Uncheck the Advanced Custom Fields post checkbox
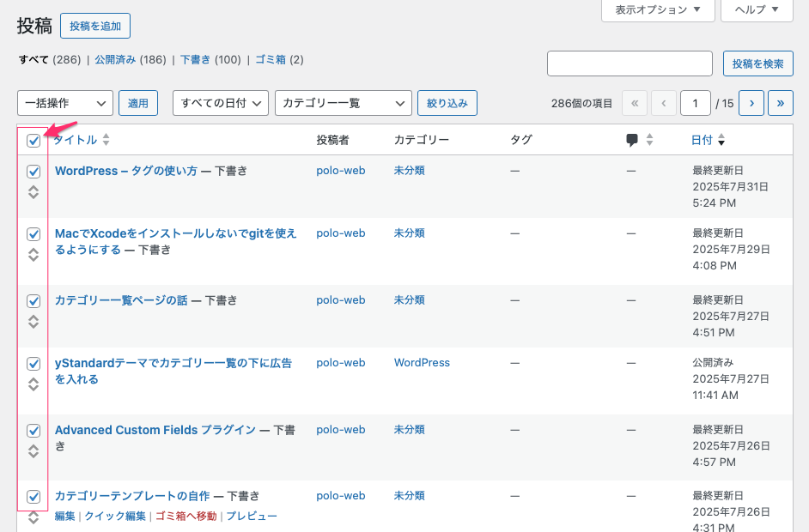This screenshot has width=809, height=532. click(x=33, y=431)
